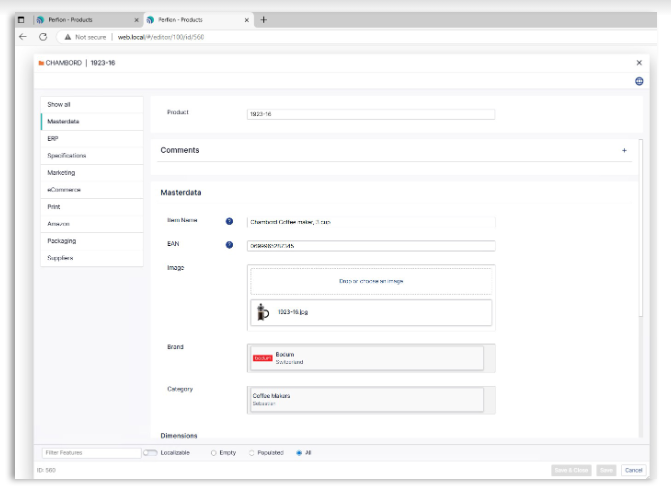Image resolution: width=671 pixels, height=491 pixels.
Task: Select Masterdata in sidebar
Action: tap(92, 122)
